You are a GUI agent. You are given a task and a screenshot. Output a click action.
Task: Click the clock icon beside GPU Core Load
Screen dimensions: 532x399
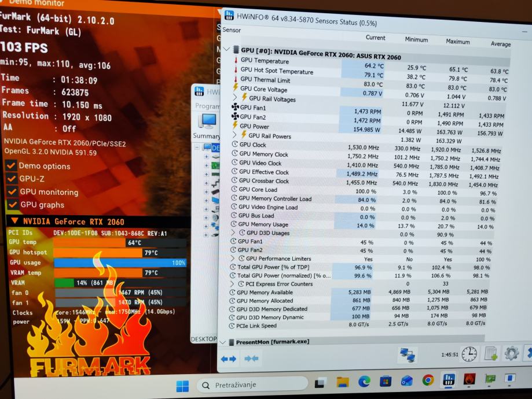tap(234, 189)
